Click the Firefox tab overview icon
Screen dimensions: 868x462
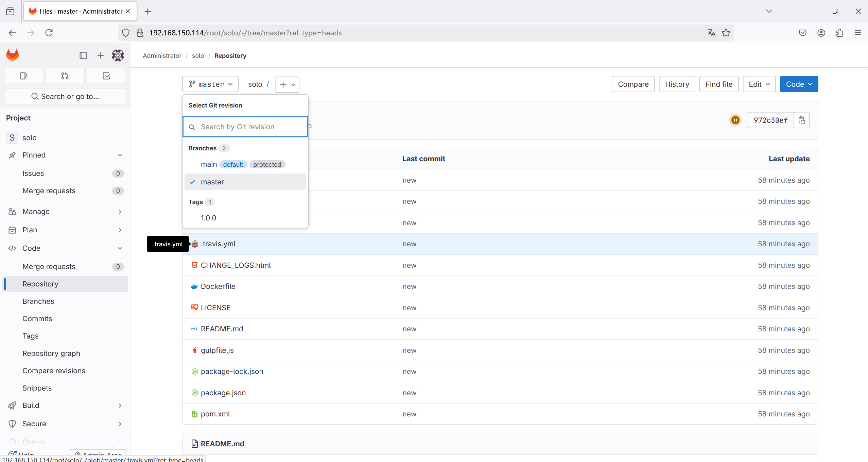point(10,12)
